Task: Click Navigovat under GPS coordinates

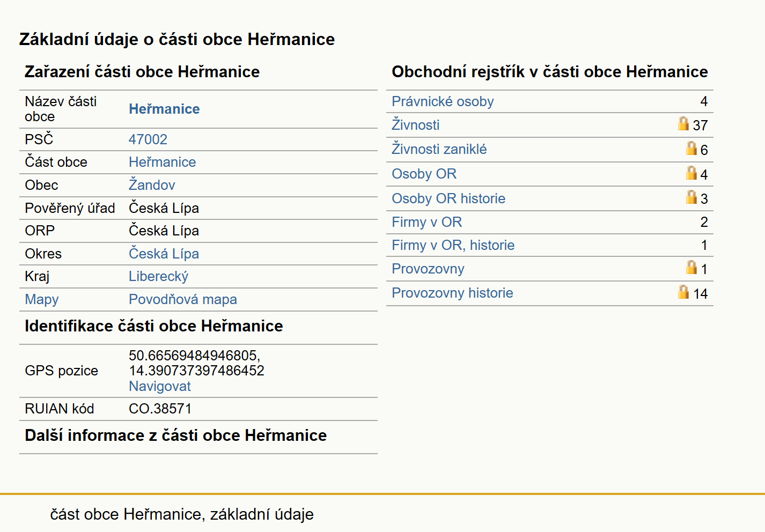Action: pyautogui.click(x=160, y=386)
